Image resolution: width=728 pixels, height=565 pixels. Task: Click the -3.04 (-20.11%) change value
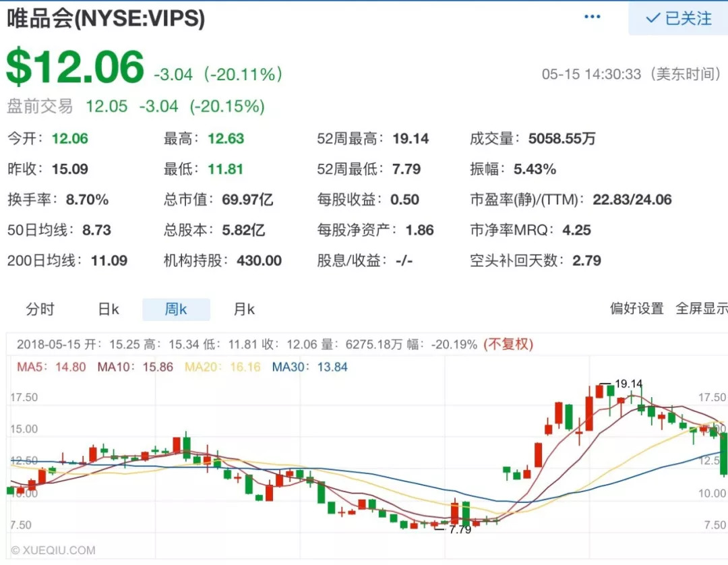pyautogui.click(x=218, y=74)
